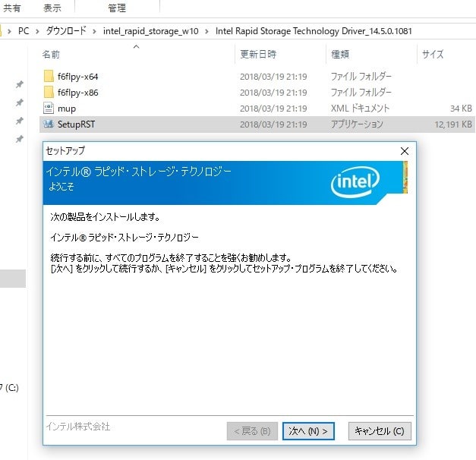The width and height of the screenshot is (476, 460).
Task: Select the SetupRST application icon
Action: click(x=49, y=124)
